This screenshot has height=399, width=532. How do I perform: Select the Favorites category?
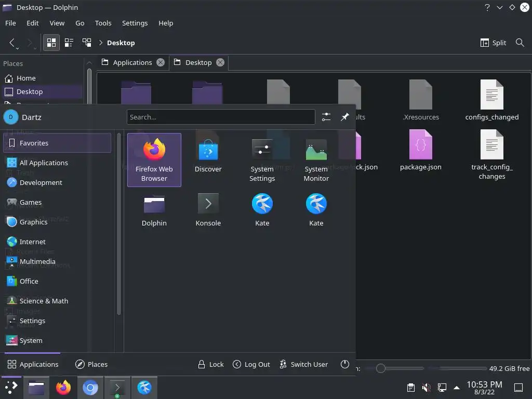[57, 143]
